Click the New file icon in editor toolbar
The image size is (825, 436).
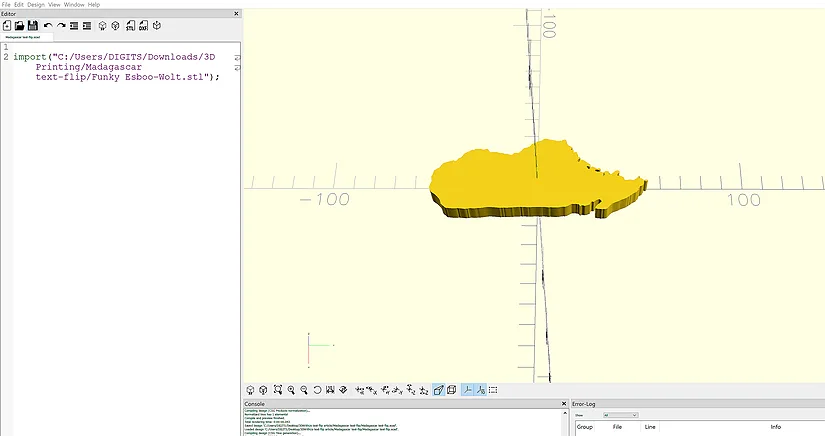pos(7,26)
